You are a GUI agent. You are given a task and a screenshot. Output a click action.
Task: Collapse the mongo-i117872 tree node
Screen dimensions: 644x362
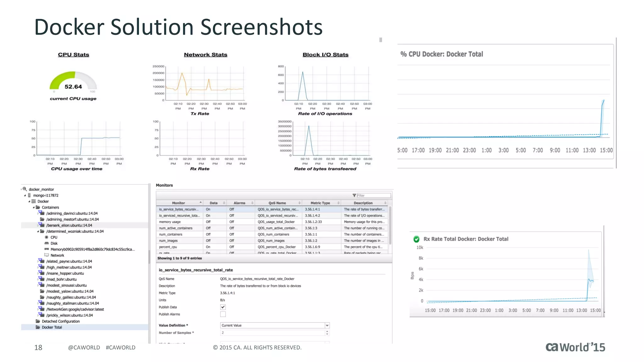[25, 195]
